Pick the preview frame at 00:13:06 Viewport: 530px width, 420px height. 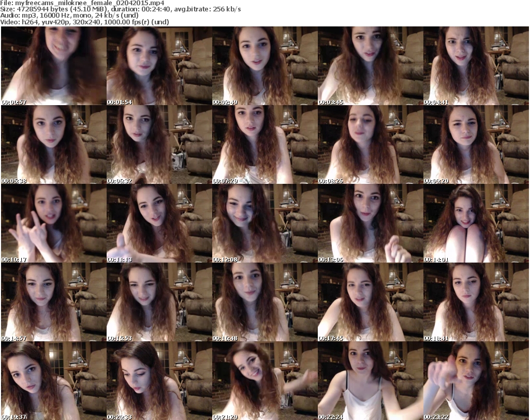(370, 224)
